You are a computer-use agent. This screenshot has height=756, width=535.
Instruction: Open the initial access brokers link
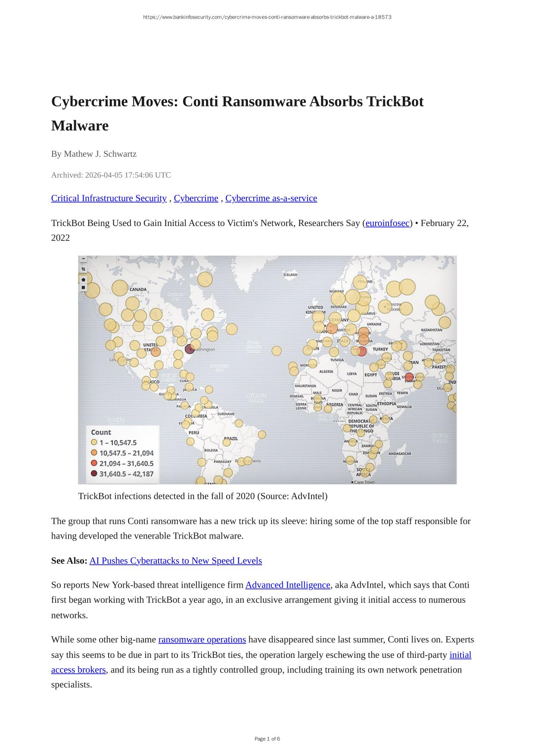pos(460,655)
